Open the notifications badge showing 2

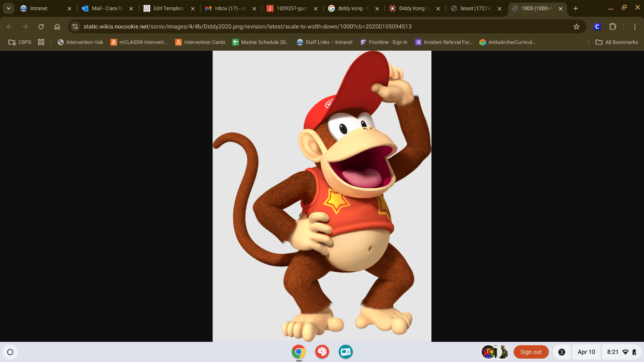pyautogui.click(x=561, y=352)
